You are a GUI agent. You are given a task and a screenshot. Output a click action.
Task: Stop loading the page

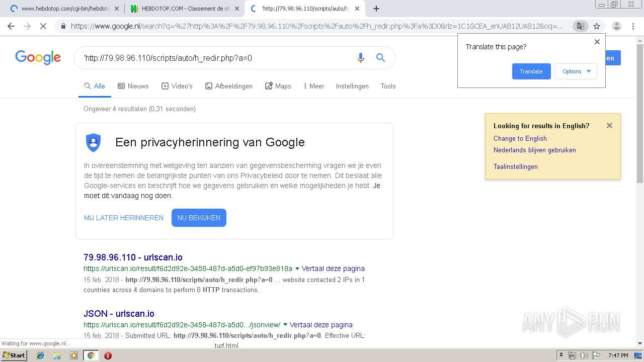tap(43, 26)
